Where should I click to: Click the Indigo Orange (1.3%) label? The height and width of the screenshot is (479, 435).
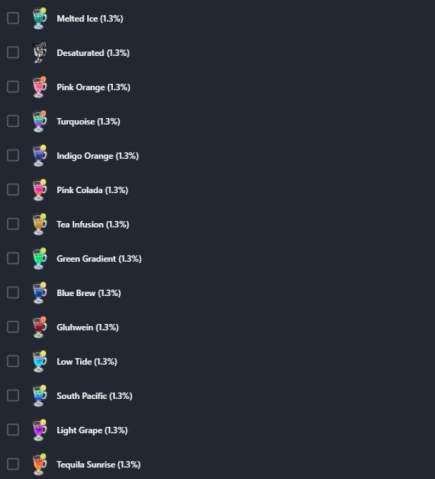[x=98, y=156]
